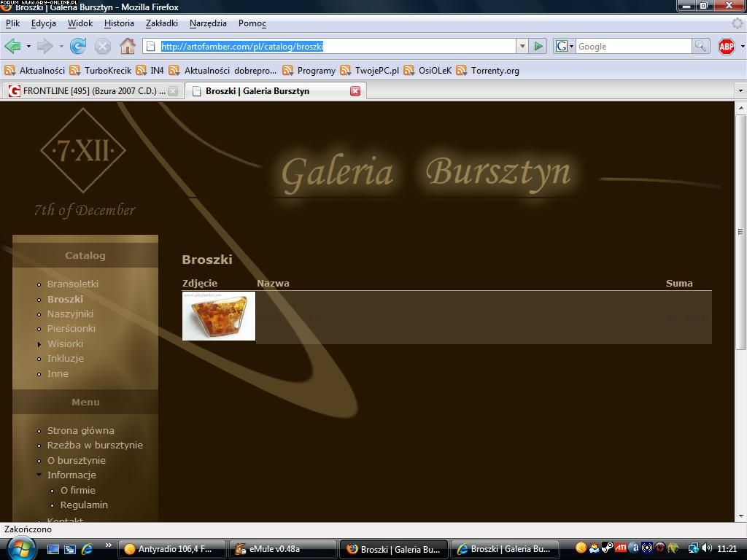
Task: Open the network connection tray icon
Action: tap(694, 548)
